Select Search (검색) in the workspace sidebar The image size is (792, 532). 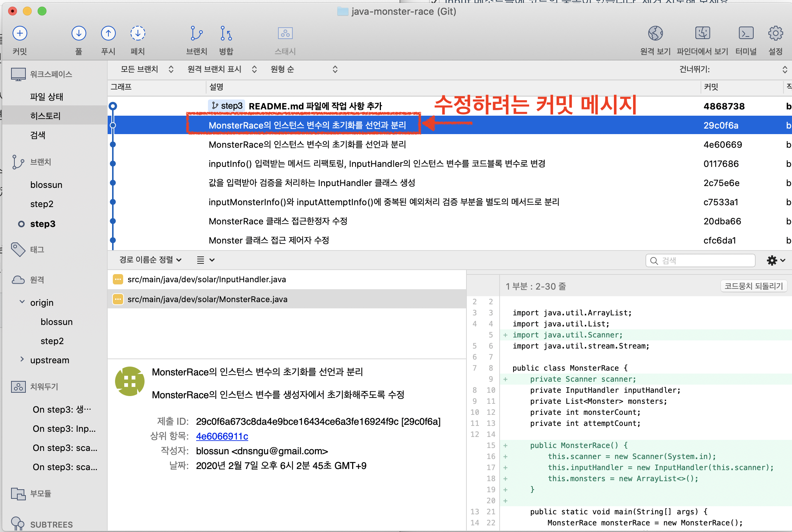pyautogui.click(x=38, y=135)
